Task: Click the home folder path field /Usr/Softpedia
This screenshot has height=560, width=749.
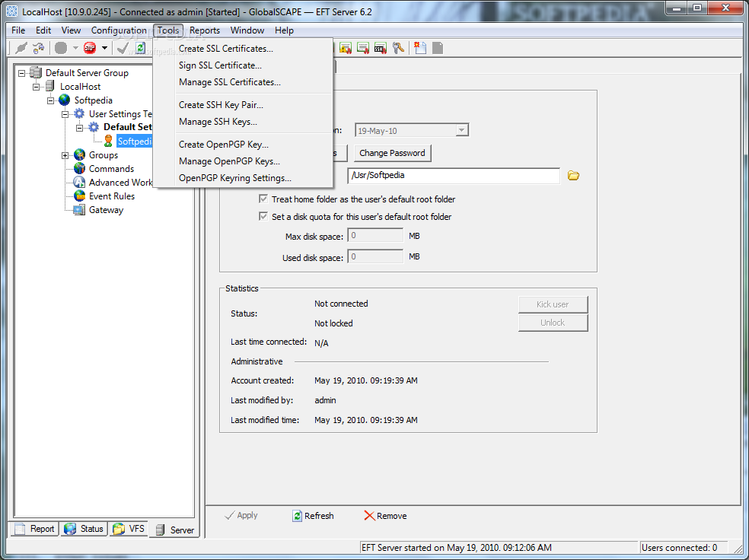Action: [454, 175]
